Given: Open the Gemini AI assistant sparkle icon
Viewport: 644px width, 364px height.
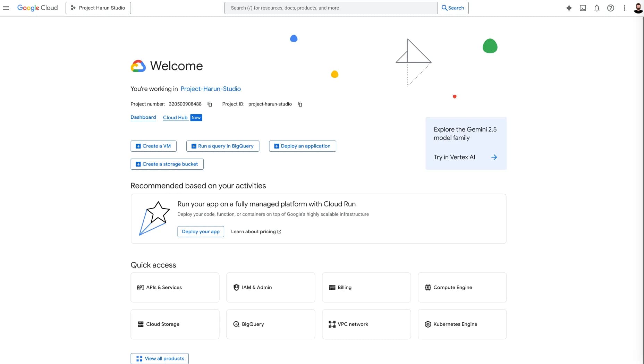Looking at the screenshot, I should pos(569,8).
